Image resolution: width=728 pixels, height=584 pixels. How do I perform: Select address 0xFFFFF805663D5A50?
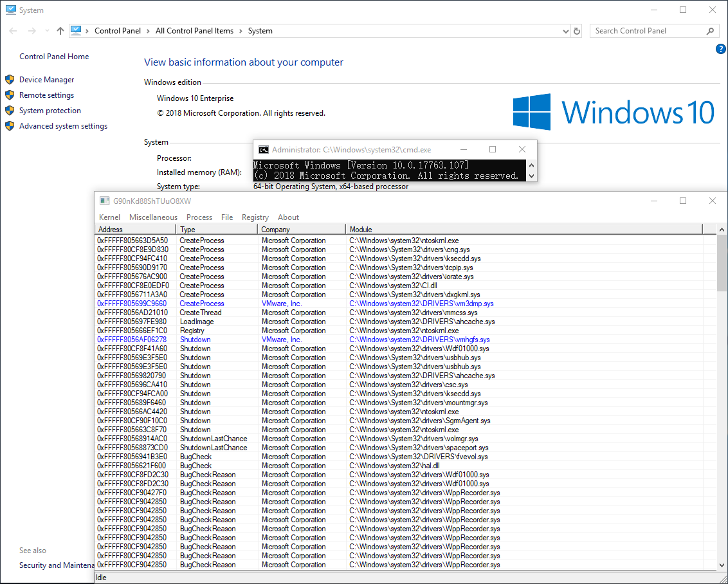pyautogui.click(x=132, y=241)
